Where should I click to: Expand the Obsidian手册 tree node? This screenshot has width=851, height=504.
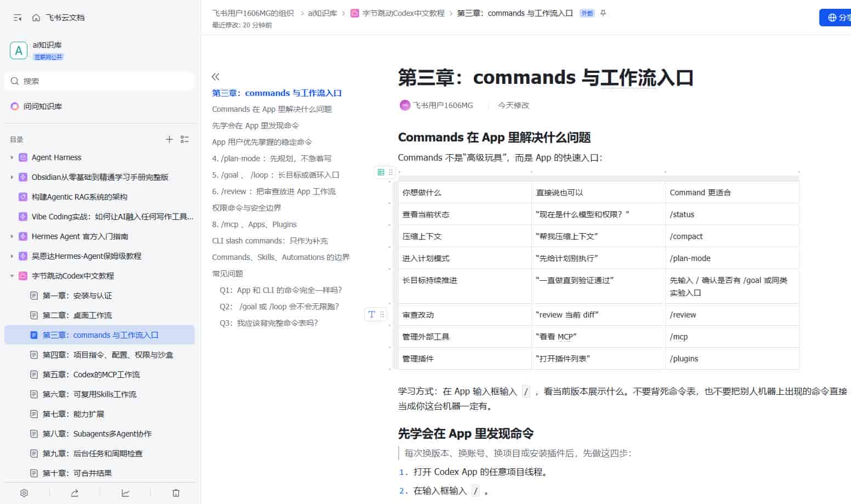coord(12,177)
